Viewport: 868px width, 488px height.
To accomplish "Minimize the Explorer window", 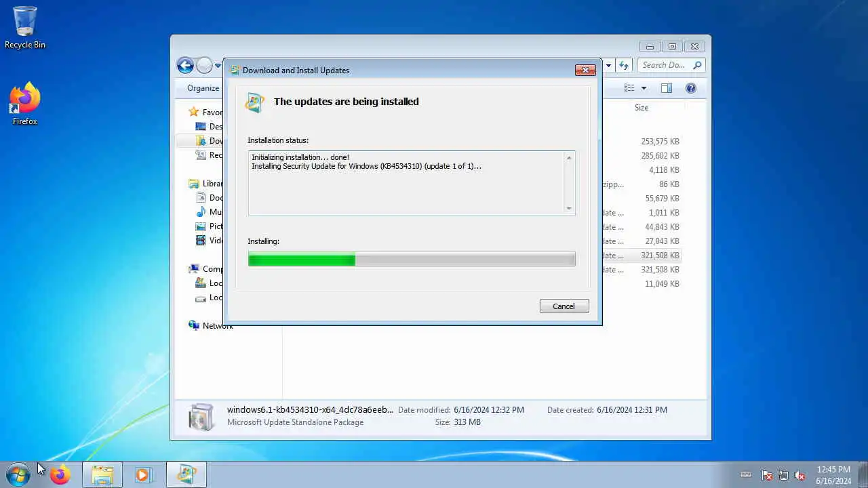I will (x=650, y=47).
